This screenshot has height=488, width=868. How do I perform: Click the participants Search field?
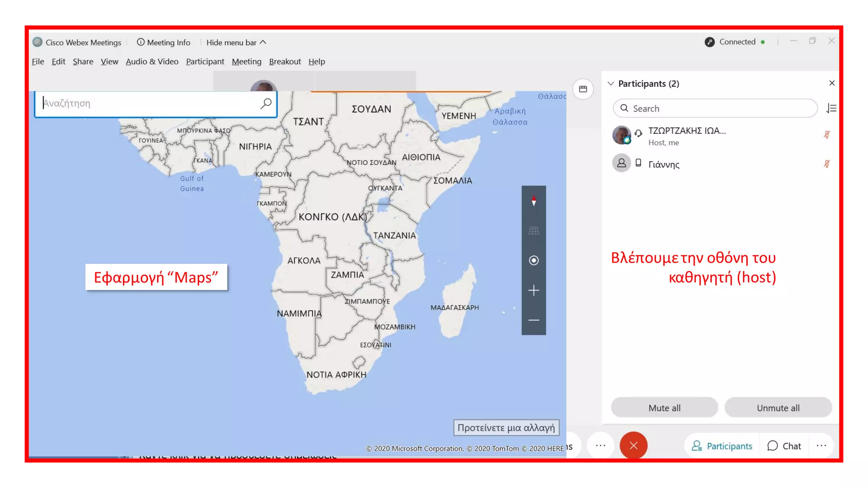point(715,108)
